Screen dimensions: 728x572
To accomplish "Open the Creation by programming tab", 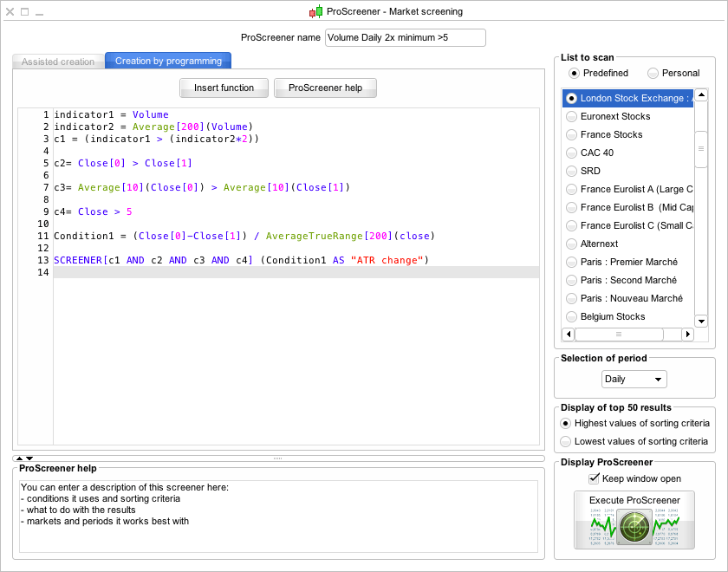I will click(168, 61).
